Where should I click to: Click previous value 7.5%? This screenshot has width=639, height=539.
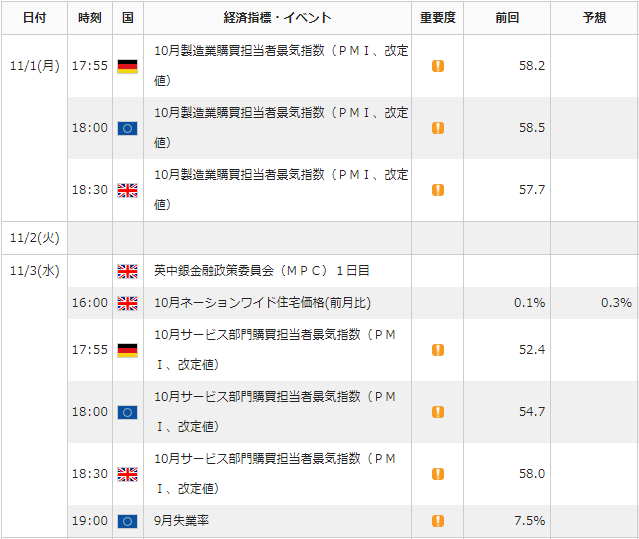click(x=529, y=521)
